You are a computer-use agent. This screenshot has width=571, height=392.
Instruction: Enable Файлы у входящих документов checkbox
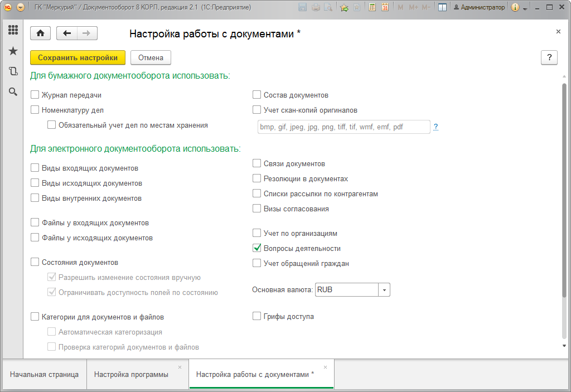(35, 222)
